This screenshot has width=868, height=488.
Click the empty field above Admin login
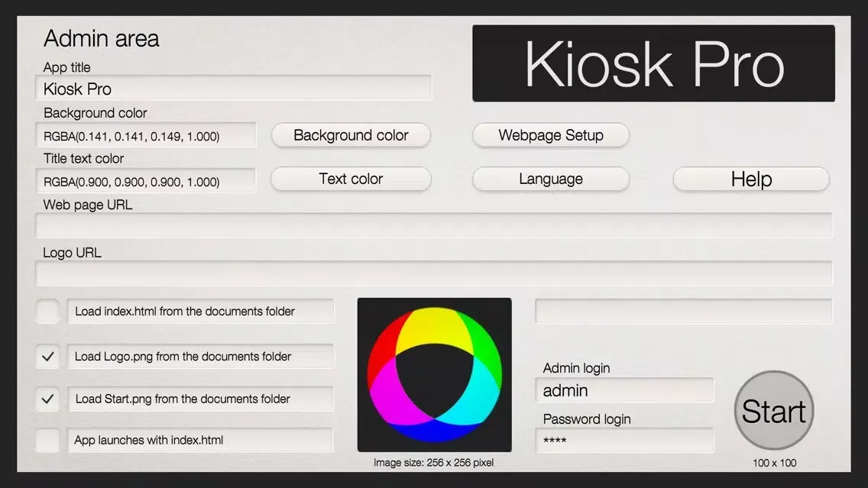pyautogui.click(x=684, y=311)
